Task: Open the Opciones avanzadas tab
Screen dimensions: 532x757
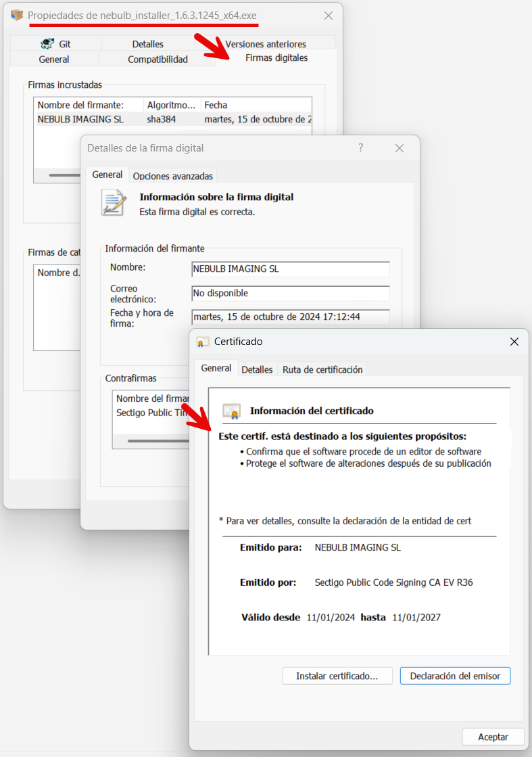Action: click(x=172, y=176)
